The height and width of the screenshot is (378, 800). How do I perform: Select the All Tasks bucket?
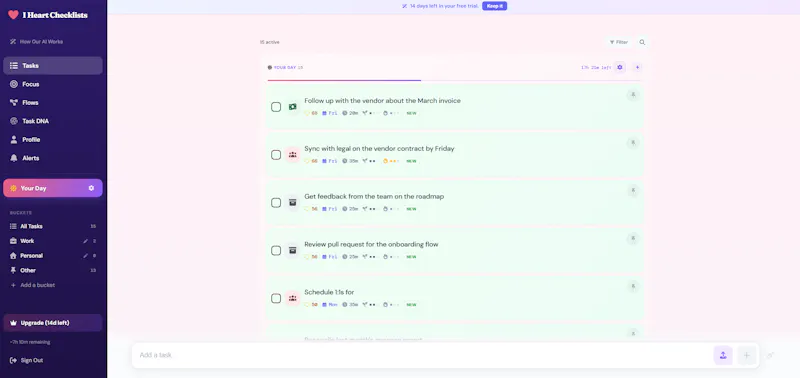pos(53,226)
